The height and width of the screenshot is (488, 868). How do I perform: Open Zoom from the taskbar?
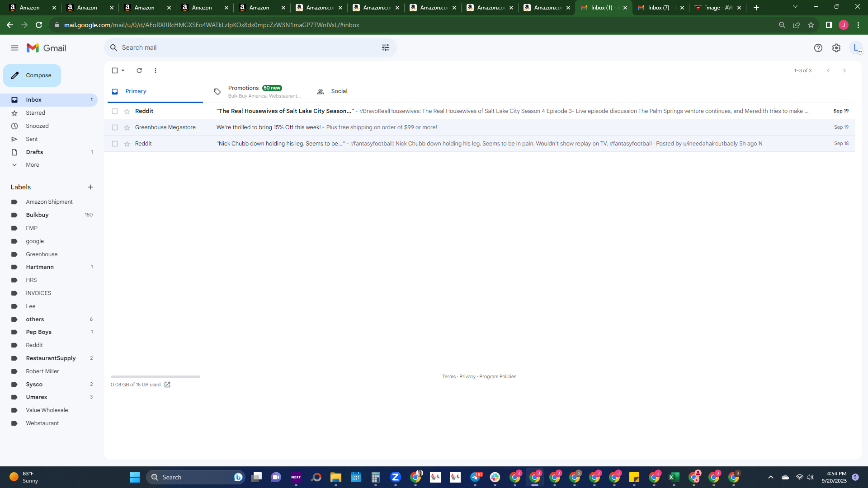coord(396,477)
